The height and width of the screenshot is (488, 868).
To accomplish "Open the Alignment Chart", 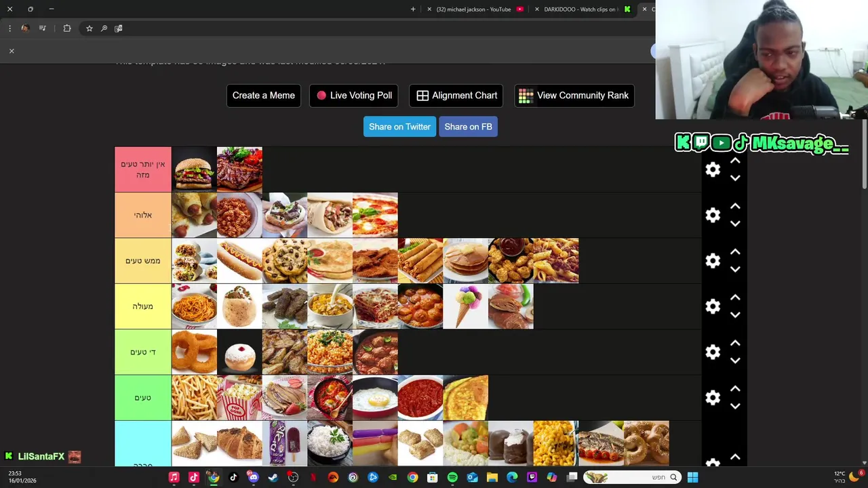I will (x=456, y=96).
